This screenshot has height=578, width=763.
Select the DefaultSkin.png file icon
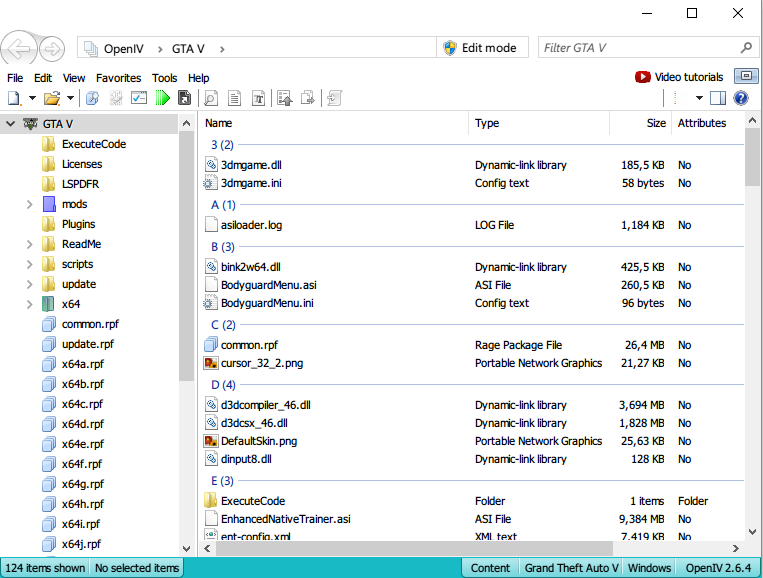pos(211,441)
